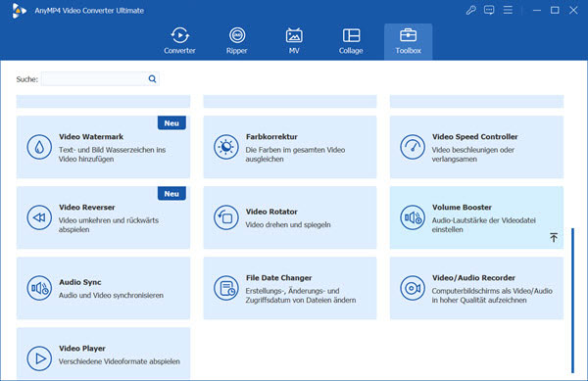Click the Audio Sync icon
The height and width of the screenshot is (381, 588).
coord(39,288)
